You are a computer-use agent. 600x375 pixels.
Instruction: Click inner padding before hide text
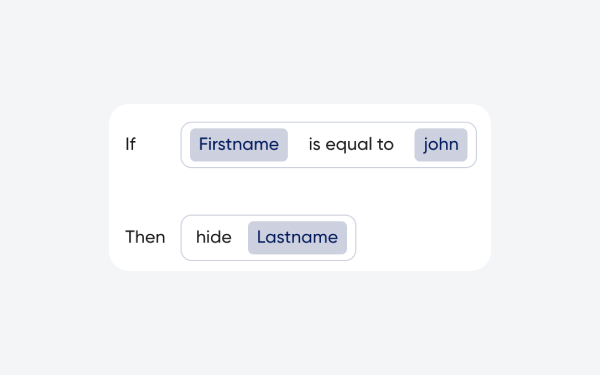(189, 238)
